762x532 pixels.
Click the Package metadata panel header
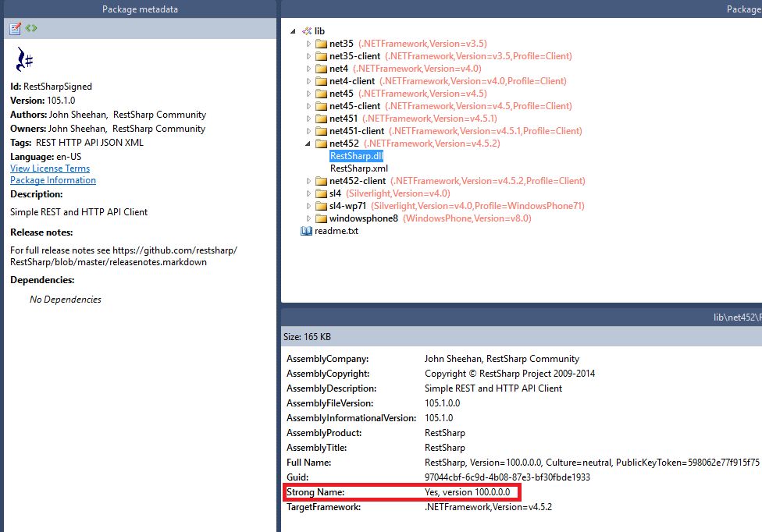coord(140,9)
